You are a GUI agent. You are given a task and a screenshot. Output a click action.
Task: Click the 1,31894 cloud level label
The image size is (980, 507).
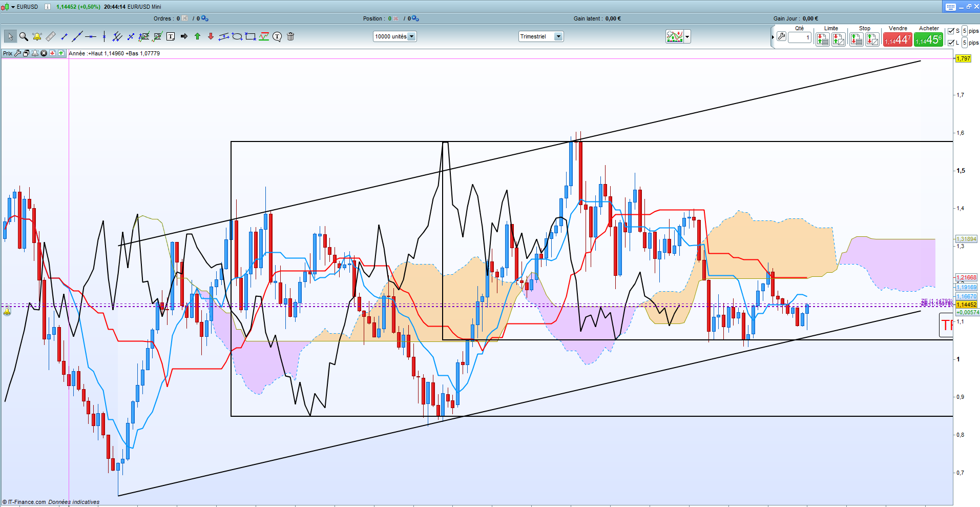click(x=967, y=239)
